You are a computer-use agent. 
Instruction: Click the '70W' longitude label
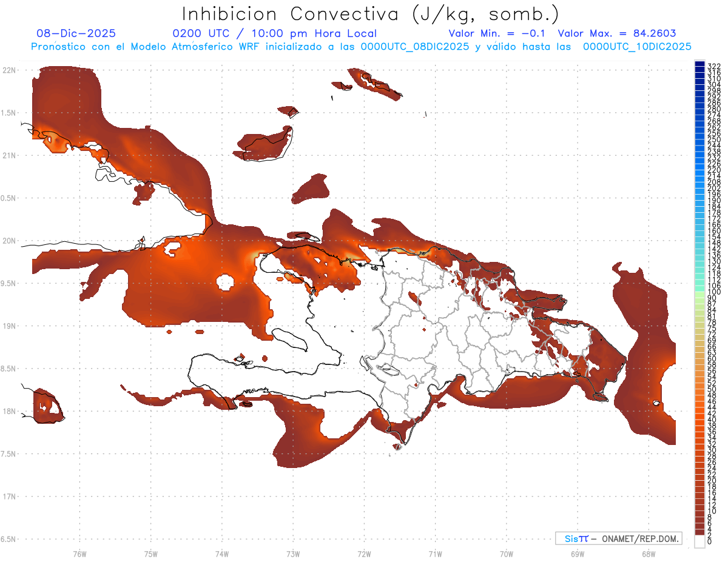507,554
